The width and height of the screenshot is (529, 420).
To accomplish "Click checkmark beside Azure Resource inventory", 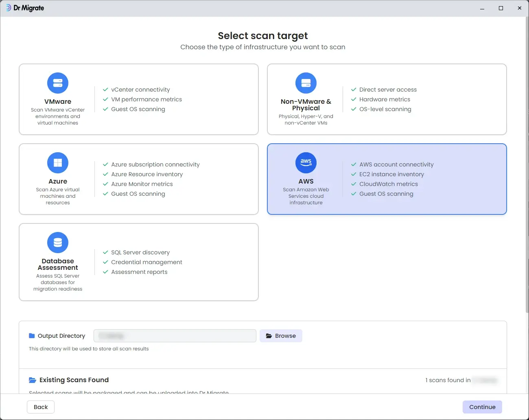I will click(x=105, y=174).
